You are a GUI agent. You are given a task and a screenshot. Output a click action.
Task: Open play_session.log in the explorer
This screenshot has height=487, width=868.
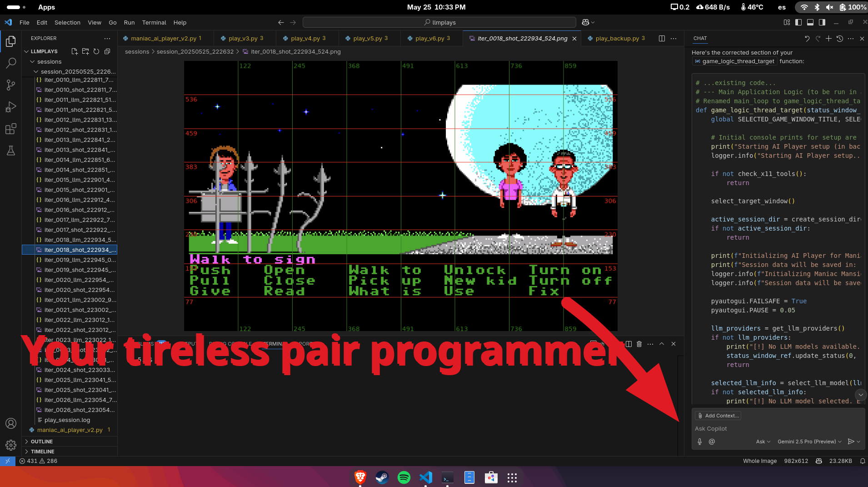(x=67, y=420)
